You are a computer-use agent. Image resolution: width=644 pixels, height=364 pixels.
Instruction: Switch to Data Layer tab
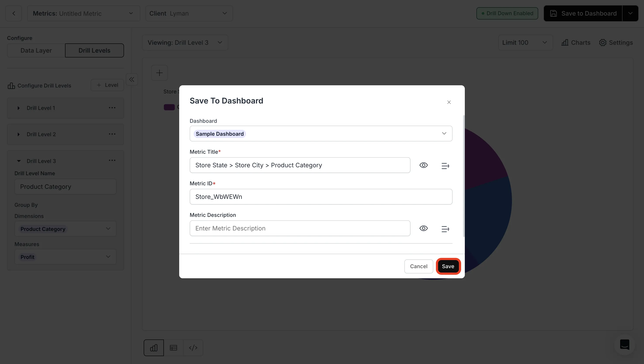click(x=36, y=51)
